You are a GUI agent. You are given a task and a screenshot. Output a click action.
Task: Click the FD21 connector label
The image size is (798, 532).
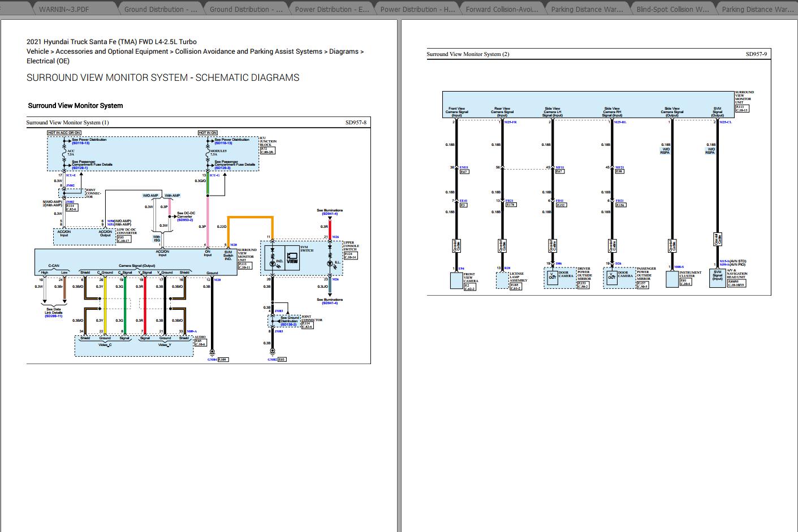[619, 201]
